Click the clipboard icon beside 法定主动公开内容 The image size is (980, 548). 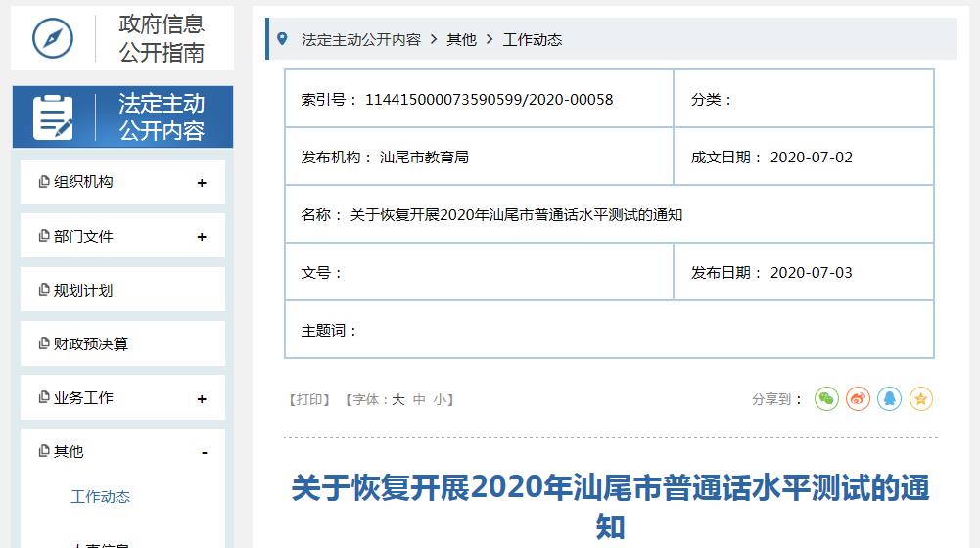(x=53, y=117)
